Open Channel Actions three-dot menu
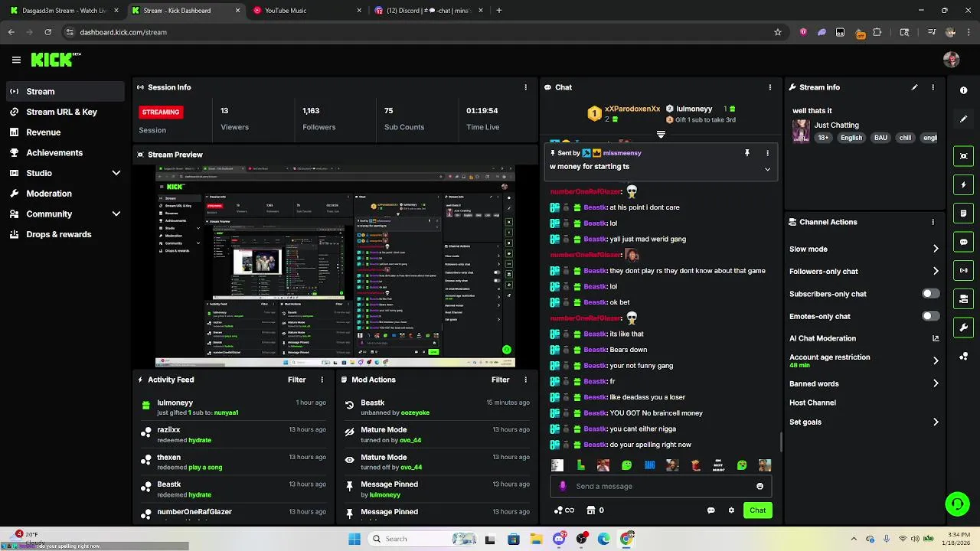This screenshot has height=551, width=980. (933, 222)
